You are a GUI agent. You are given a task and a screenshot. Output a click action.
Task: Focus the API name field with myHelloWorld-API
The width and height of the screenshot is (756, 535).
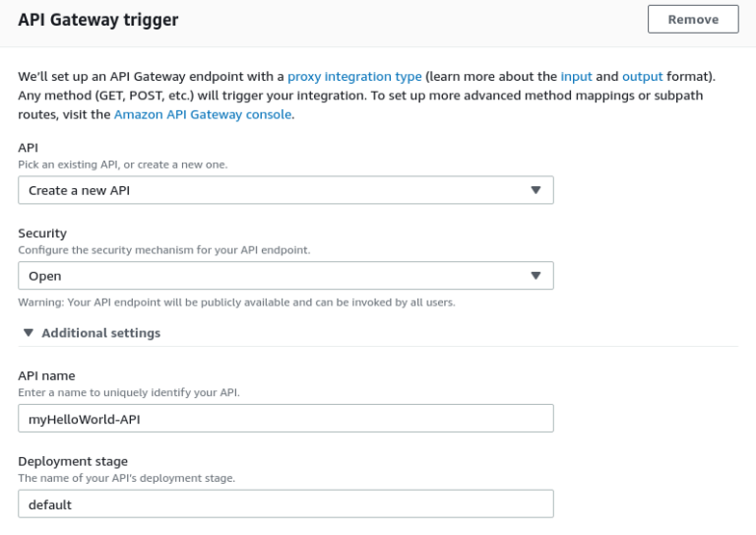[285, 419]
